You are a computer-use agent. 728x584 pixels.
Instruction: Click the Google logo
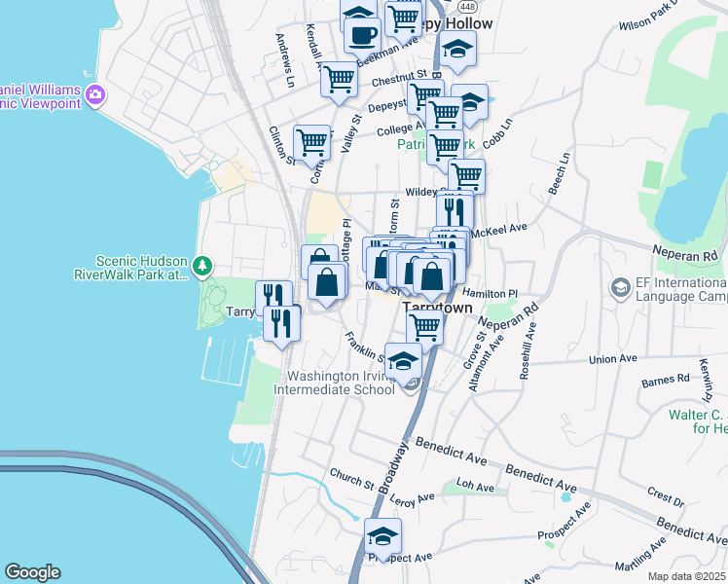[33, 572]
